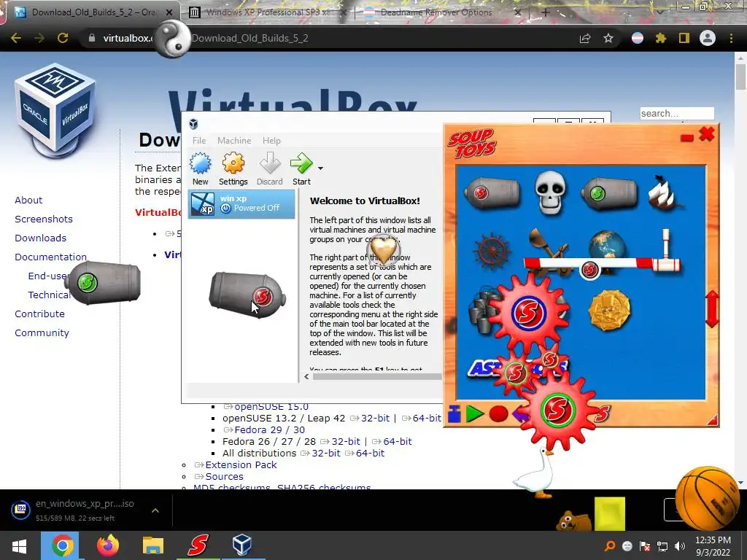747x560 pixels.
Task: Open the About link in sidebar
Action: [x=28, y=200]
